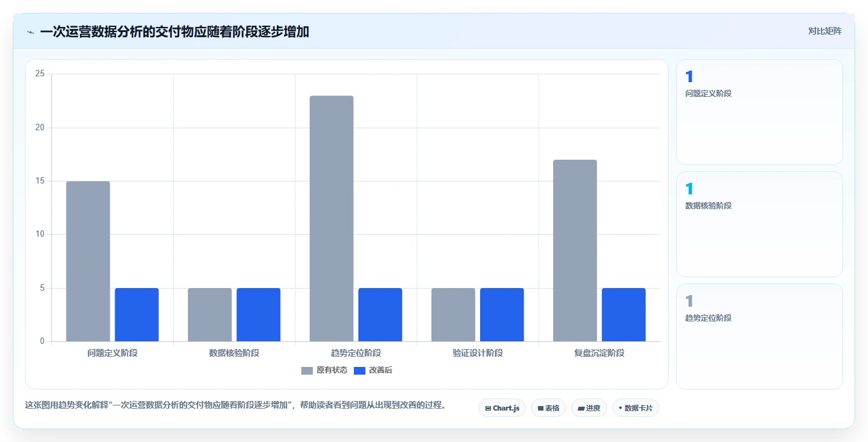The image size is (868, 442).
Task: Click y-axis value 25
Action: click(x=40, y=74)
